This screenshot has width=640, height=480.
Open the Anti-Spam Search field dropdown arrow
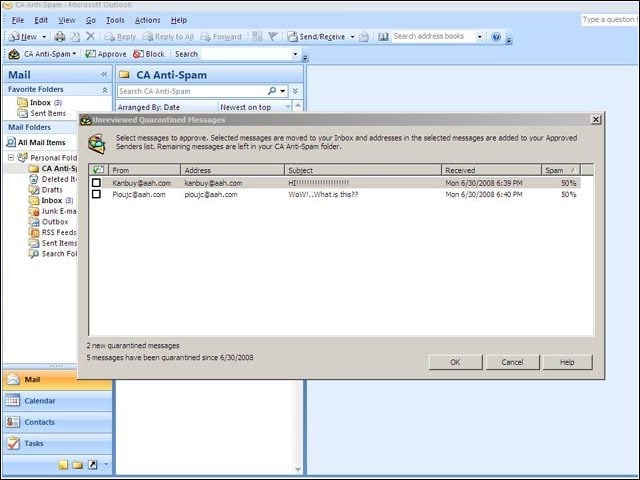pyautogui.click(x=295, y=54)
